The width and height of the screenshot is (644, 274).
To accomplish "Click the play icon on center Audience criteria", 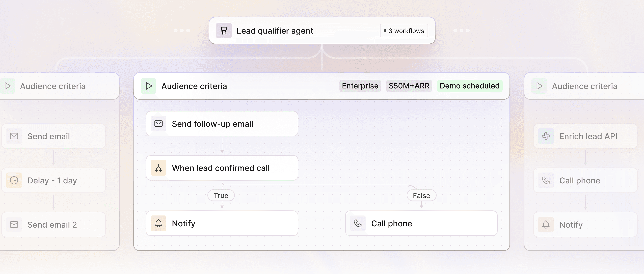I will [149, 86].
